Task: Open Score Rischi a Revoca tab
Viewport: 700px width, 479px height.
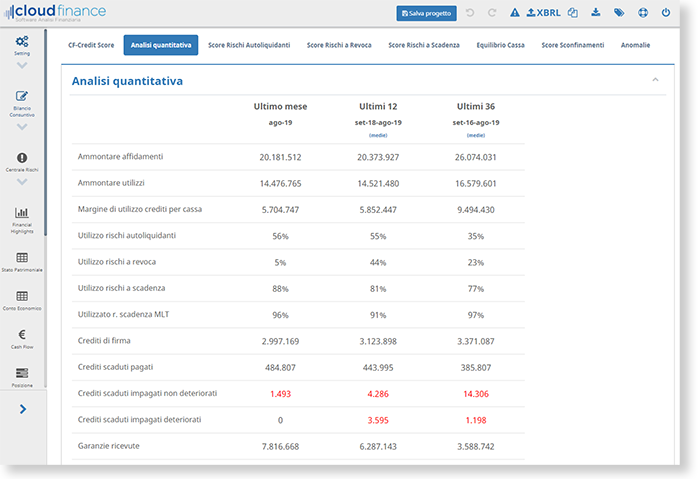Action: 339,45
